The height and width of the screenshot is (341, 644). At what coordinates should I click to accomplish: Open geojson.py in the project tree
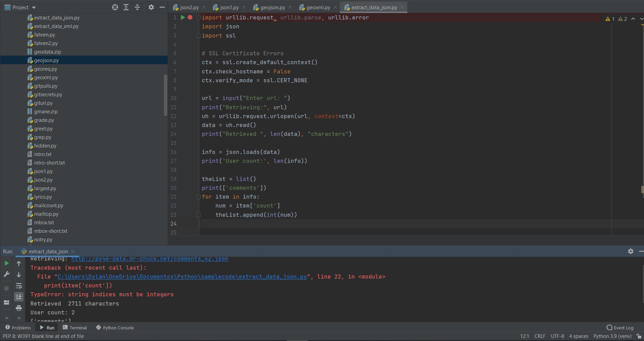point(46,60)
